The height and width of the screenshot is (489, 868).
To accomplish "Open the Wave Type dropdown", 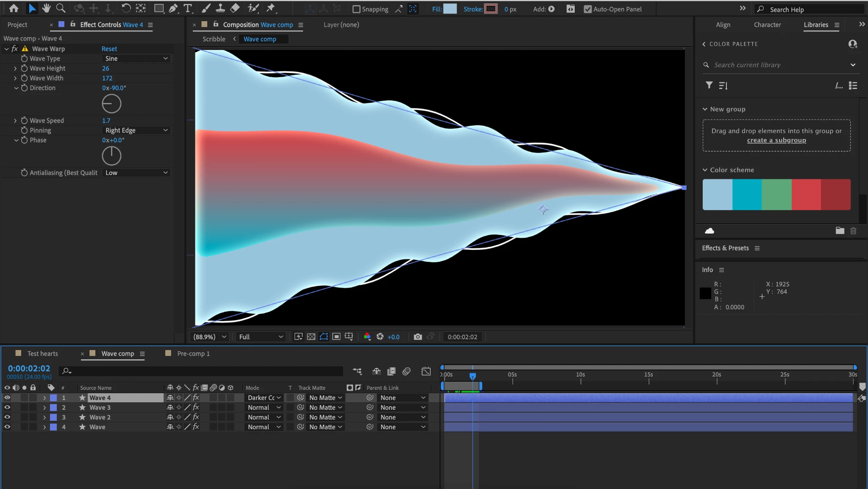I will click(136, 58).
